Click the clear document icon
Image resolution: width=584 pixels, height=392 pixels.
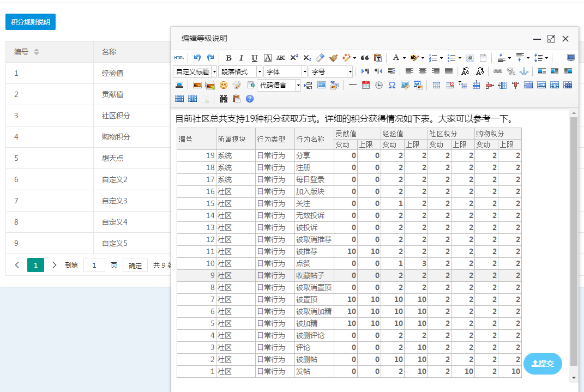tap(483, 58)
